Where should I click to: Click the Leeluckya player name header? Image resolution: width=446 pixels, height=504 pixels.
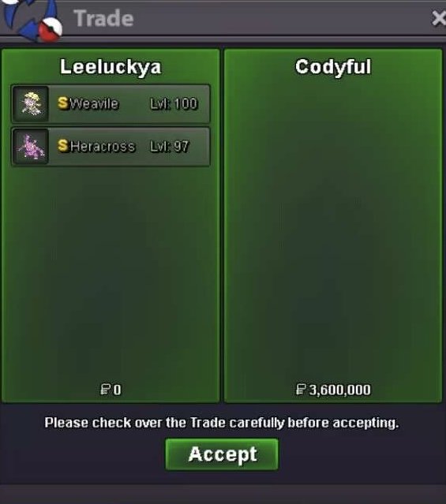click(x=111, y=67)
